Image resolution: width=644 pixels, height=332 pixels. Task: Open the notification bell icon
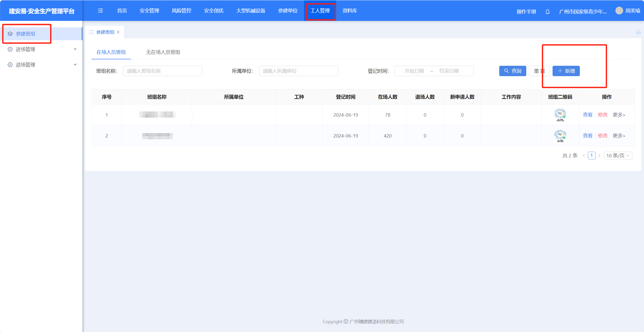pos(548,12)
